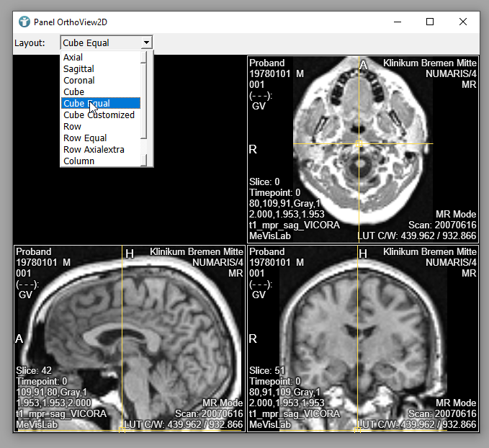This screenshot has width=489, height=448.
Task: Pick Coronal in the layout dropdown list
Action: [x=79, y=81]
